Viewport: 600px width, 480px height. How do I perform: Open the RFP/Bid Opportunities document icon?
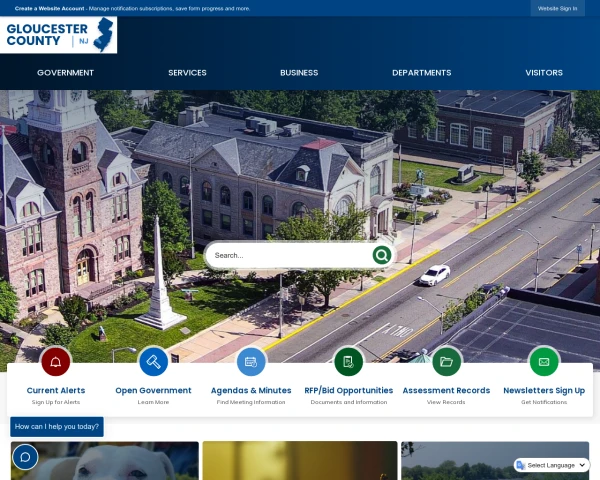pos(348,361)
